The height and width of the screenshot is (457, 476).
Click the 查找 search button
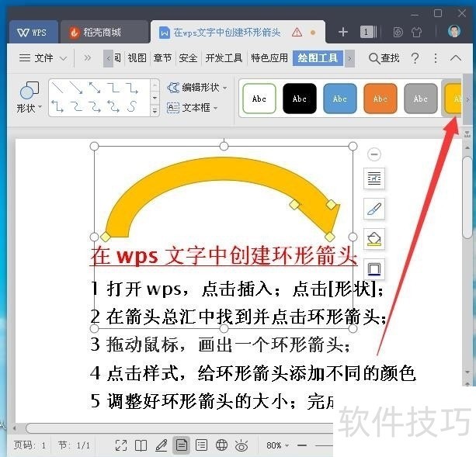[x=384, y=57]
